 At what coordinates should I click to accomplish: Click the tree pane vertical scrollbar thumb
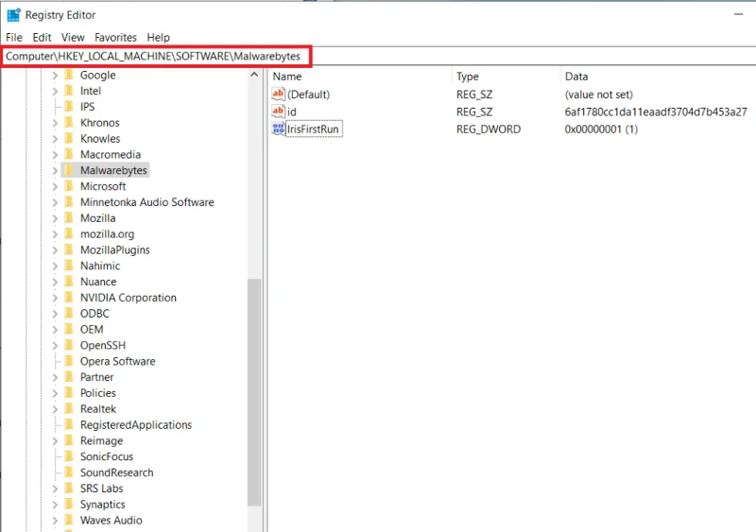coord(254,392)
